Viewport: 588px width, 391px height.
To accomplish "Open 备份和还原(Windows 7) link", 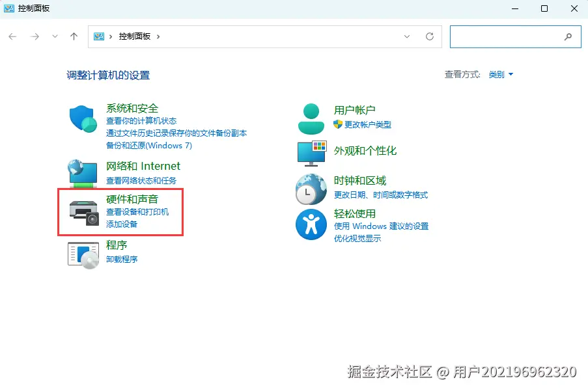I will point(149,146).
